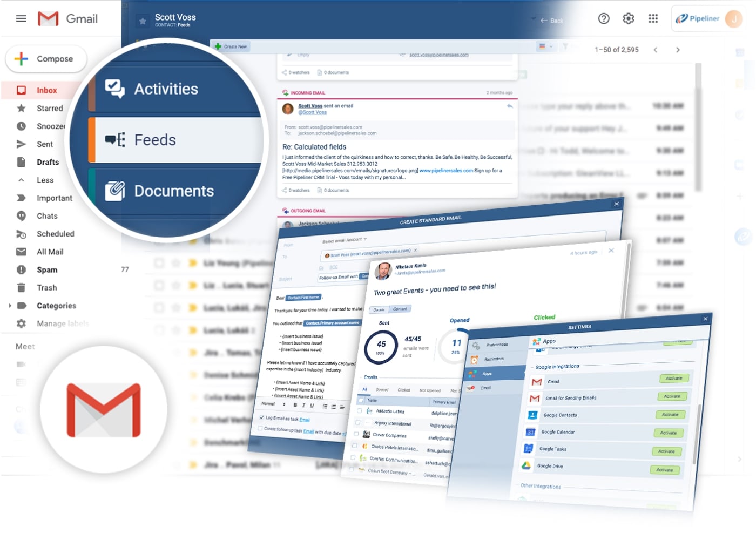The height and width of the screenshot is (540, 756).
Task: Click the Documents paperclip icon
Action: 116,190
